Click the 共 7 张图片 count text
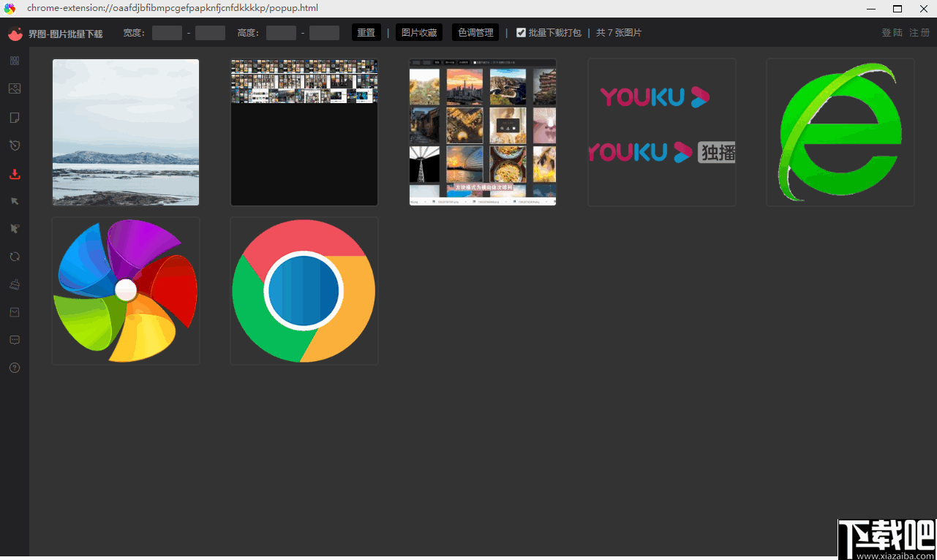Image resolution: width=937 pixels, height=560 pixels. 619,33
